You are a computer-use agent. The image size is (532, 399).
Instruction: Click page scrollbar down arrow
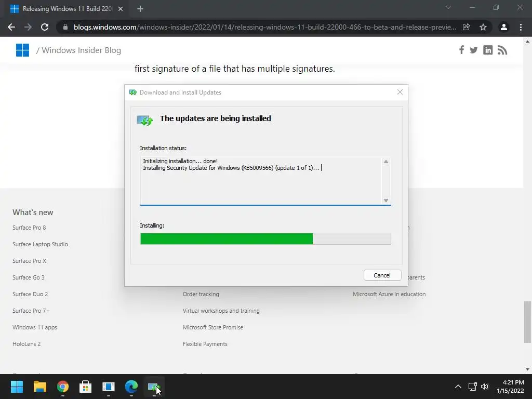coord(527,369)
